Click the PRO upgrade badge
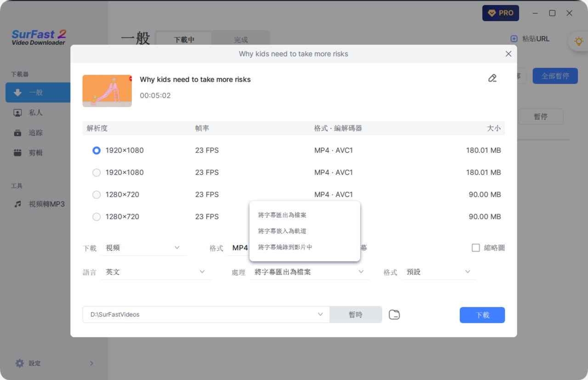 tap(500, 13)
